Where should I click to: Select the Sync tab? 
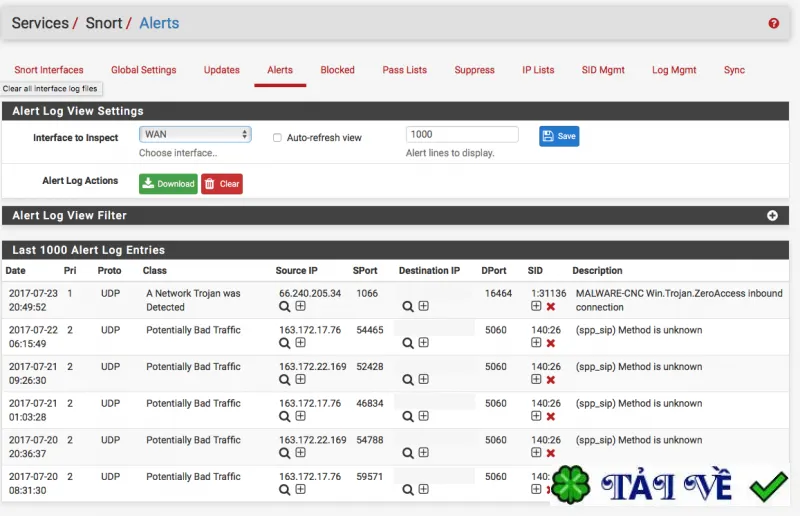(x=734, y=70)
